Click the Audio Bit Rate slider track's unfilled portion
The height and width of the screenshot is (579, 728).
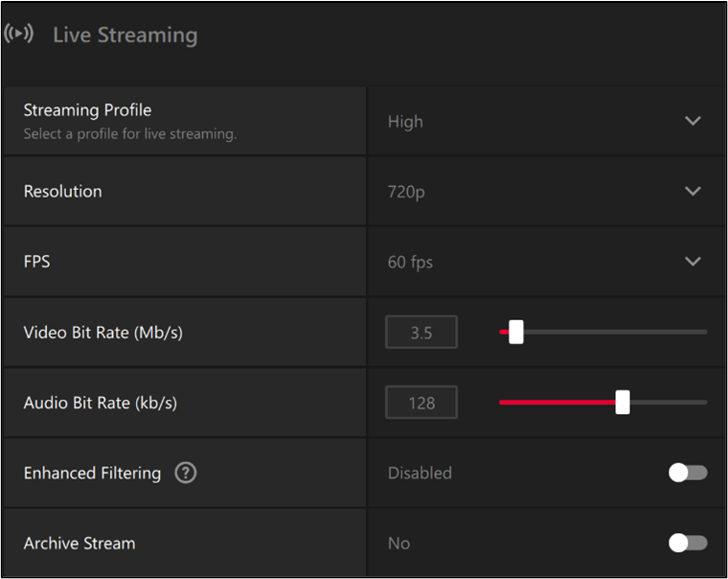pos(669,403)
